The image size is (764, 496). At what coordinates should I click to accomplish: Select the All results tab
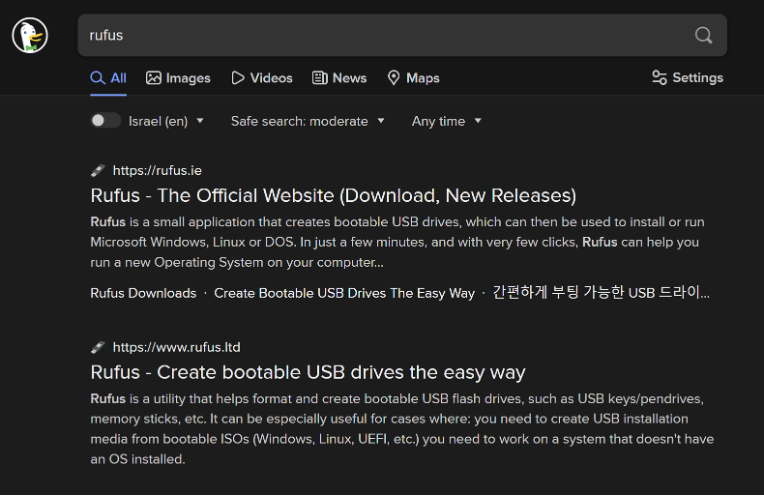[108, 78]
